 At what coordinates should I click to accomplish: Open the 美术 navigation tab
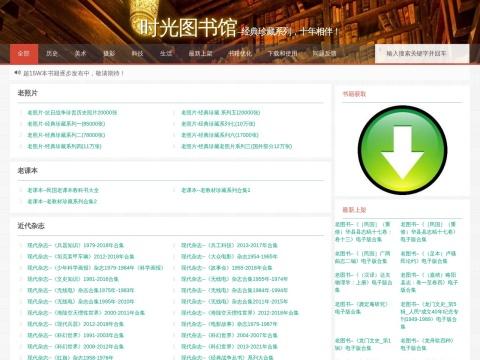pyautogui.click(x=80, y=53)
